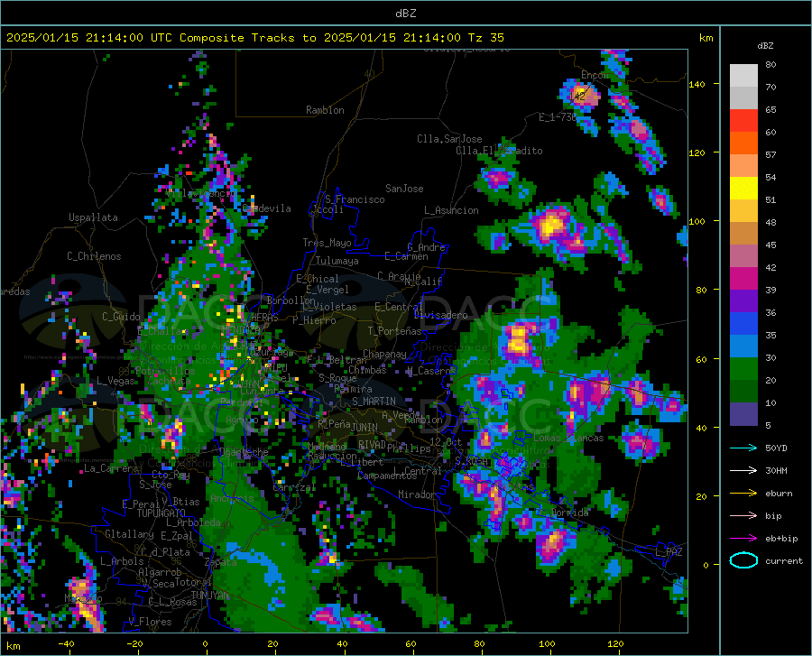Select the magenta 42 dBZ color swatch
This screenshot has height=656, width=812.
pos(743,279)
